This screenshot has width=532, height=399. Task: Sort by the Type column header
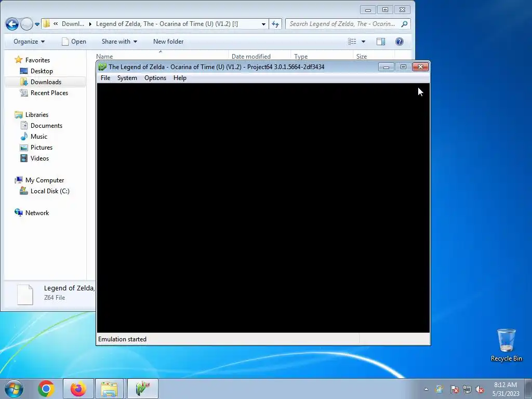(301, 56)
